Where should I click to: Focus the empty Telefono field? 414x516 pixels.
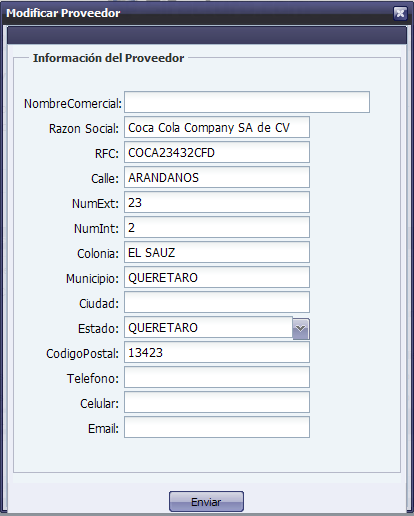[x=217, y=377]
